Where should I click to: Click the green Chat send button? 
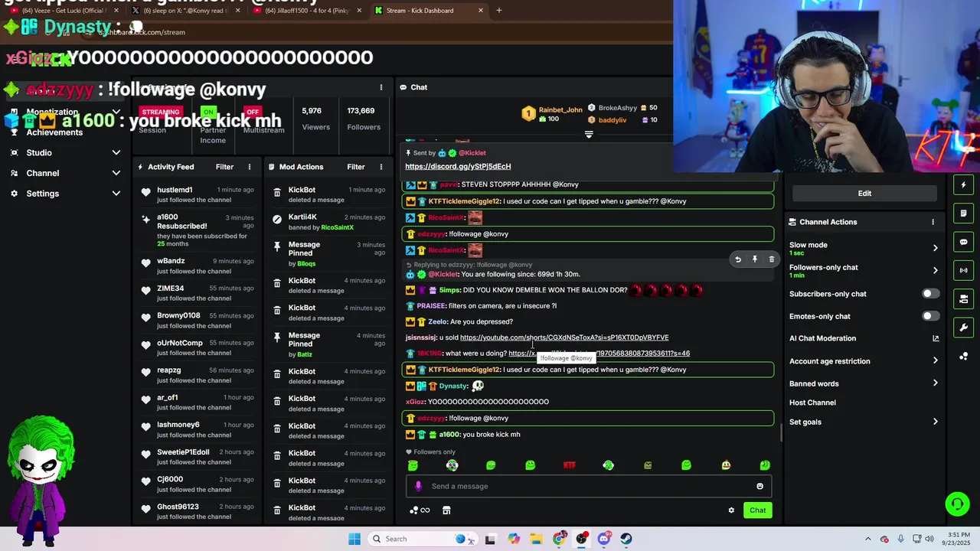tap(757, 510)
